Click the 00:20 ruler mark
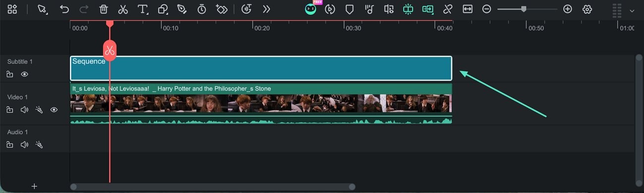The image size is (644, 193). [262, 28]
